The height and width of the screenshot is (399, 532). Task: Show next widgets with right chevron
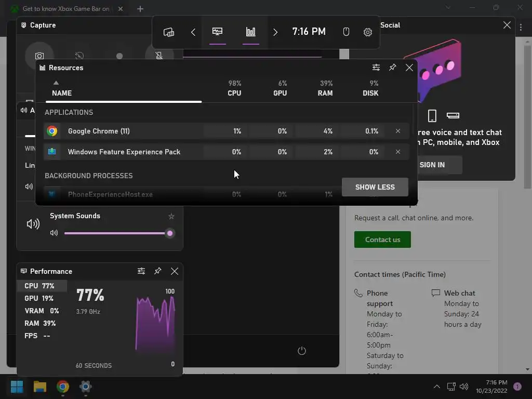pyautogui.click(x=275, y=32)
